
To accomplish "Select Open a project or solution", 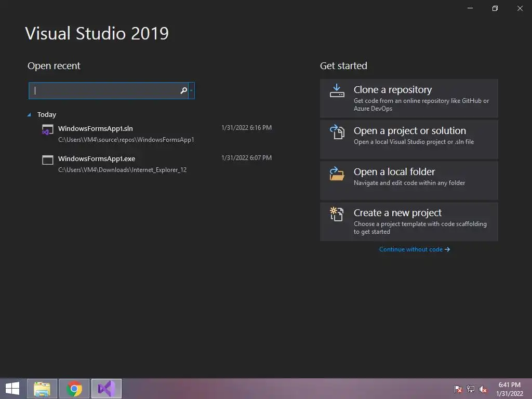I will coord(409,139).
